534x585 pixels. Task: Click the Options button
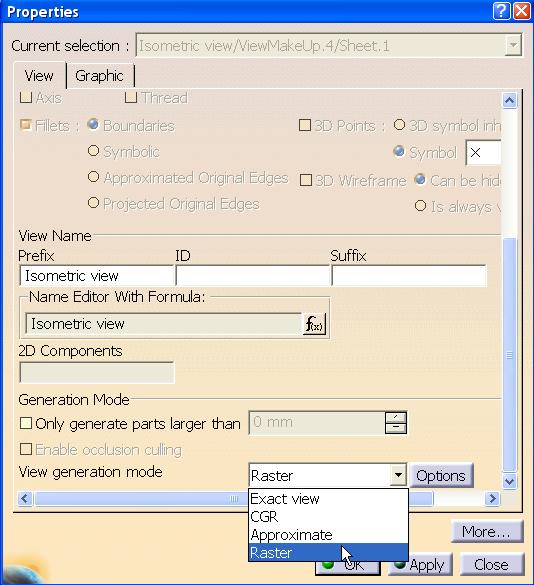click(x=441, y=476)
